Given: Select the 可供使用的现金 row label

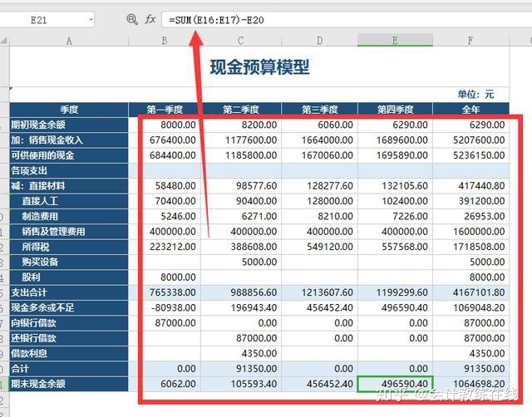Looking at the screenshot, I should 69,155.
